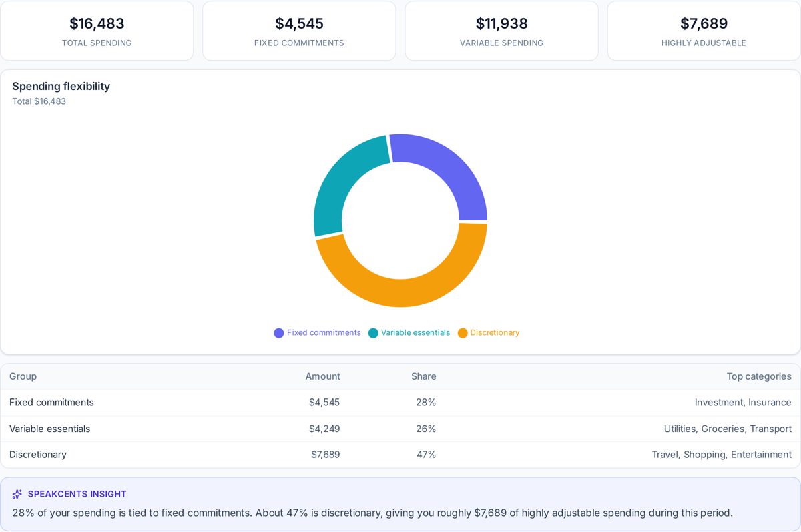
Task: Click the $4,545 amount table cell
Action: tap(324, 403)
